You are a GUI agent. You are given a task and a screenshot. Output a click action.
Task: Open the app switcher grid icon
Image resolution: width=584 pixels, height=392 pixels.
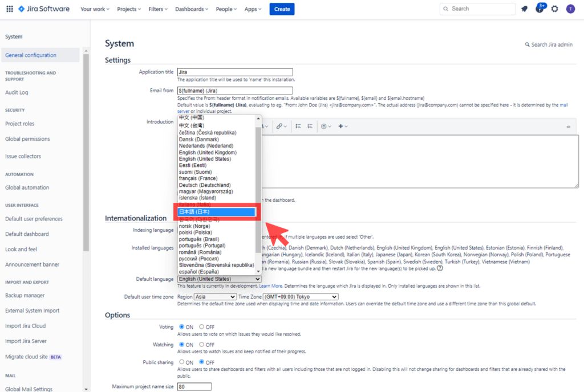pyautogui.click(x=9, y=9)
